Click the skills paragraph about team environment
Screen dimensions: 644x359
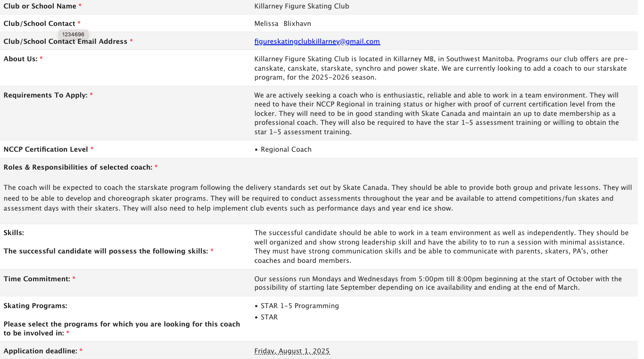point(441,246)
